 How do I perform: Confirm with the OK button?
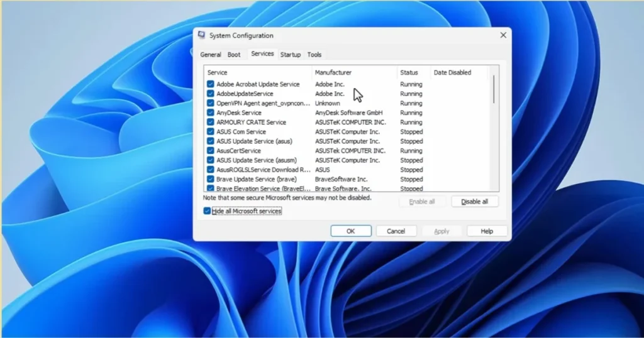pos(351,231)
